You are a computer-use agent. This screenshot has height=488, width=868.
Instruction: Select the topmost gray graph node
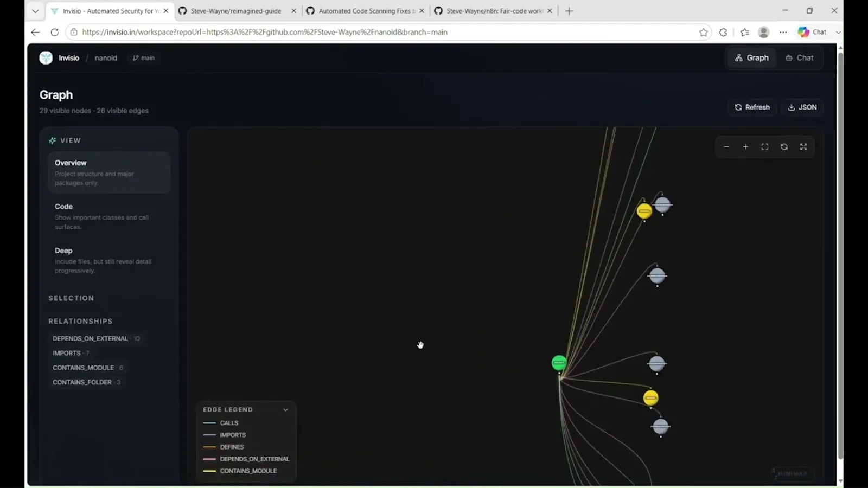click(662, 205)
